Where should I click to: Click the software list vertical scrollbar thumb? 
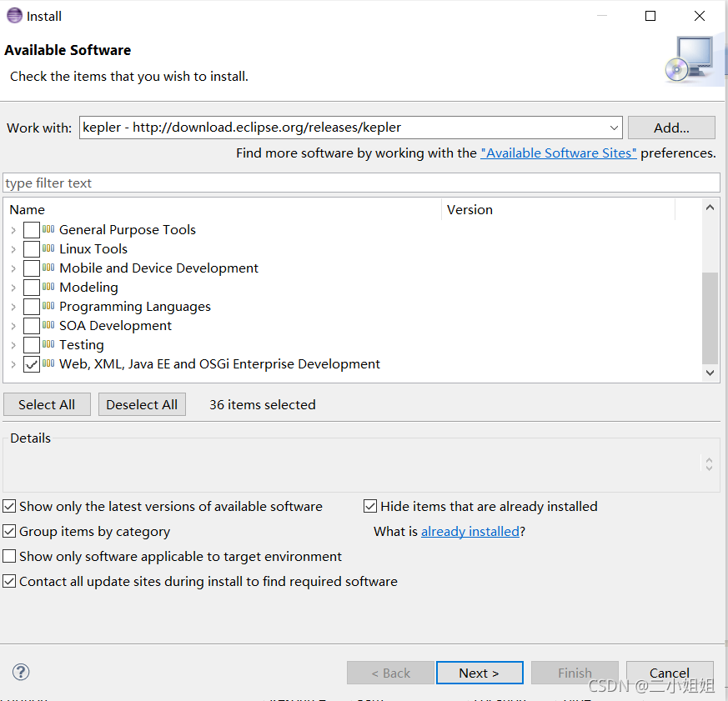[x=710, y=318]
